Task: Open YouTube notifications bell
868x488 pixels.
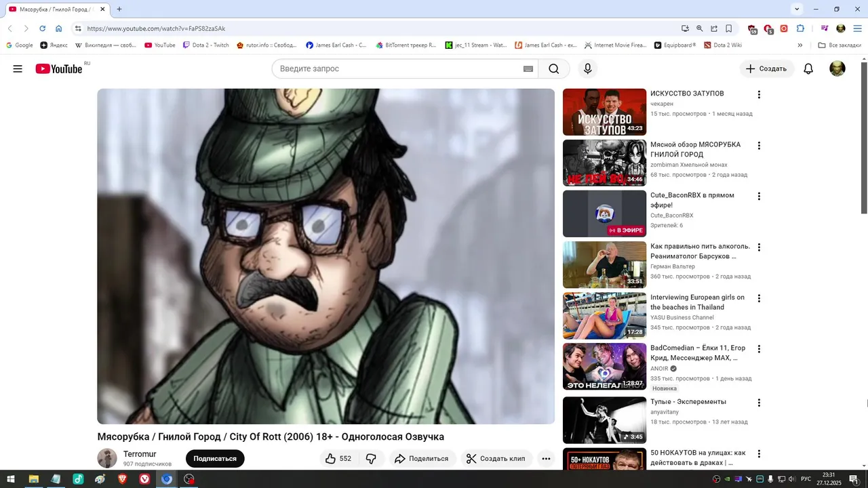Action: coord(808,68)
